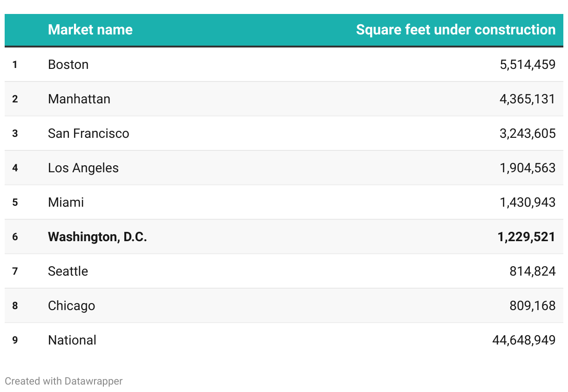Click Manhattan's value 4,365,131
Screen dimensions: 568x392
(527, 99)
